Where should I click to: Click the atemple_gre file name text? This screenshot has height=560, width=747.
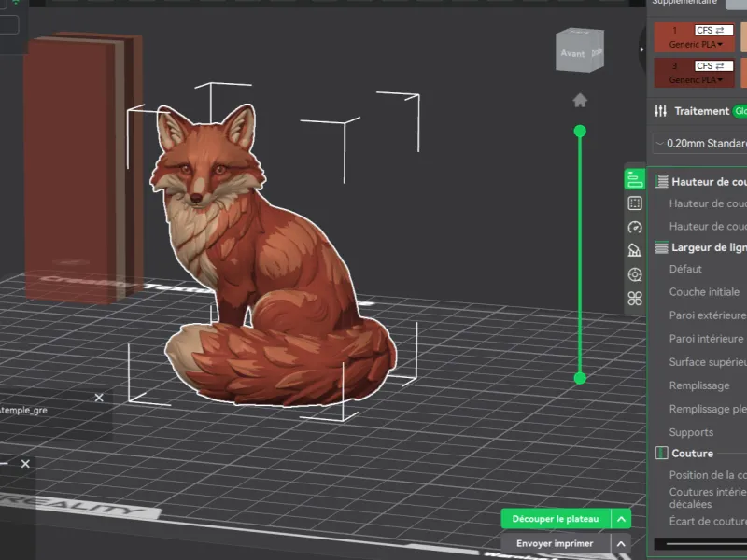(24, 410)
